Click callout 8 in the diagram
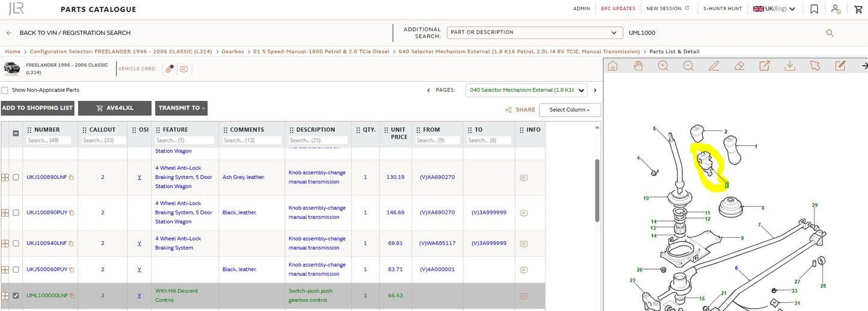Screen dimensions: 868x311 pos(763,208)
